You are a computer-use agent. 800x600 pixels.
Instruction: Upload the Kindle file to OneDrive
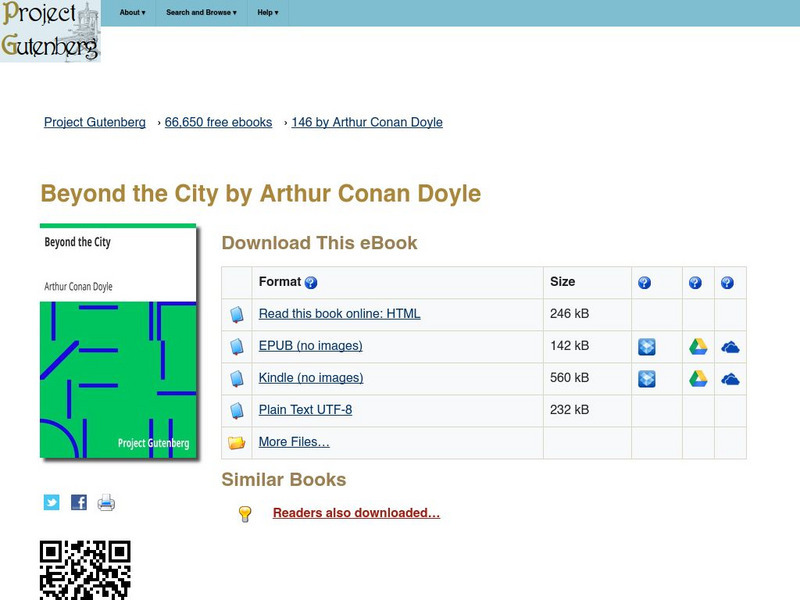click(x=731, y=378)
